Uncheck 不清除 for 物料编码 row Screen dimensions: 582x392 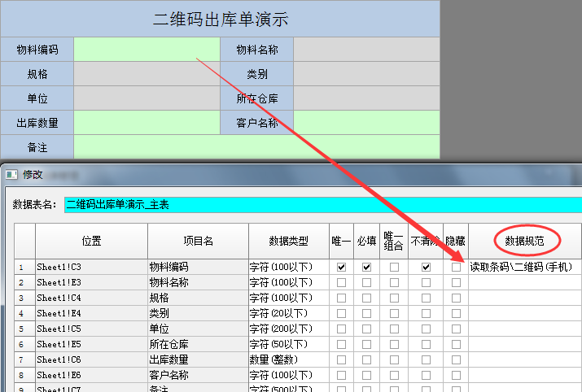[426, 267]
